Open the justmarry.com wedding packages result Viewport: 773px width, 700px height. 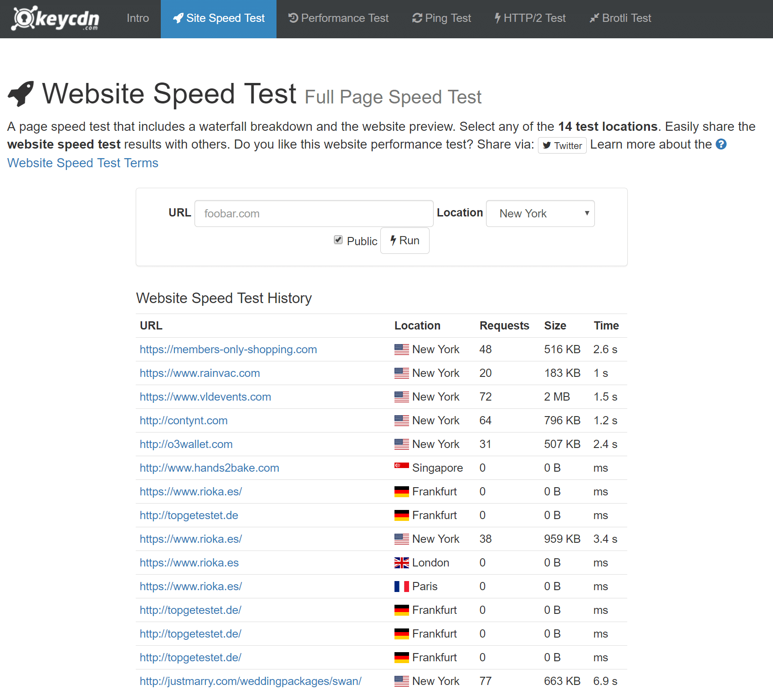[250, 681]
